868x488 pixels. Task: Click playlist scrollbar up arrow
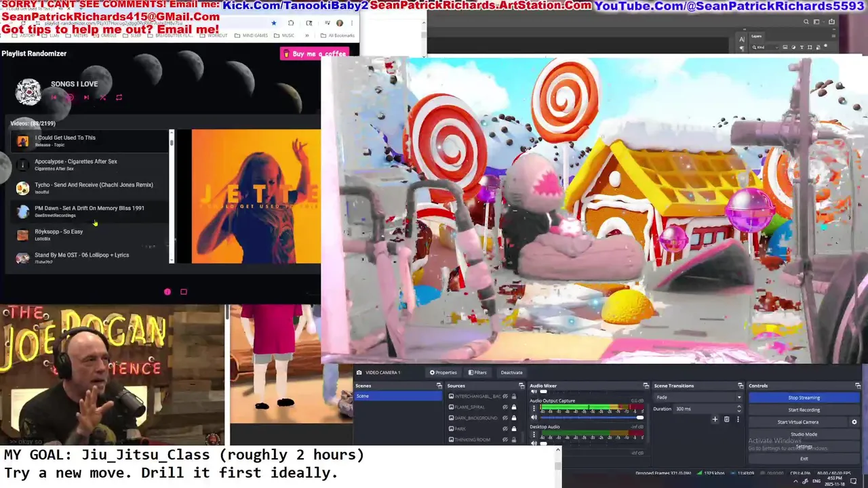[172, 132]
